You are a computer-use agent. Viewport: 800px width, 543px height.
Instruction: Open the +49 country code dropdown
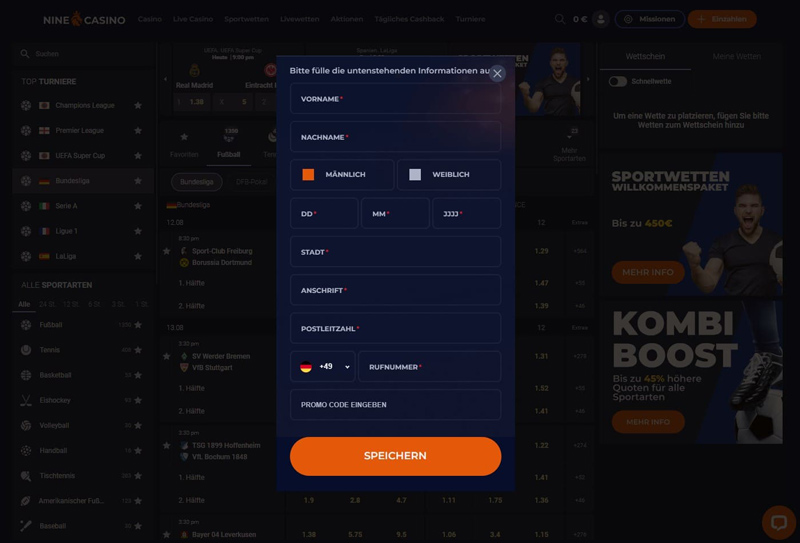pyautogui.click(x=322, y=366)
